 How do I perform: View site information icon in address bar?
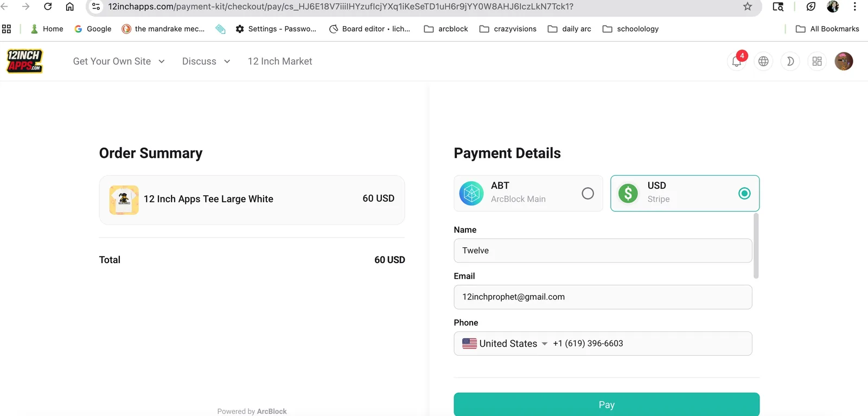coord(96,7)
